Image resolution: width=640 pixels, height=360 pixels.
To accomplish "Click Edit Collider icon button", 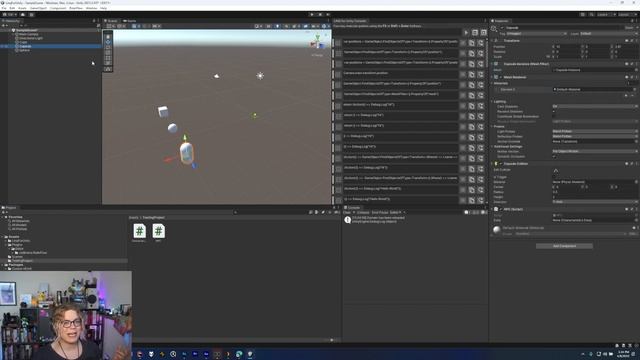I will coord(556,171).
